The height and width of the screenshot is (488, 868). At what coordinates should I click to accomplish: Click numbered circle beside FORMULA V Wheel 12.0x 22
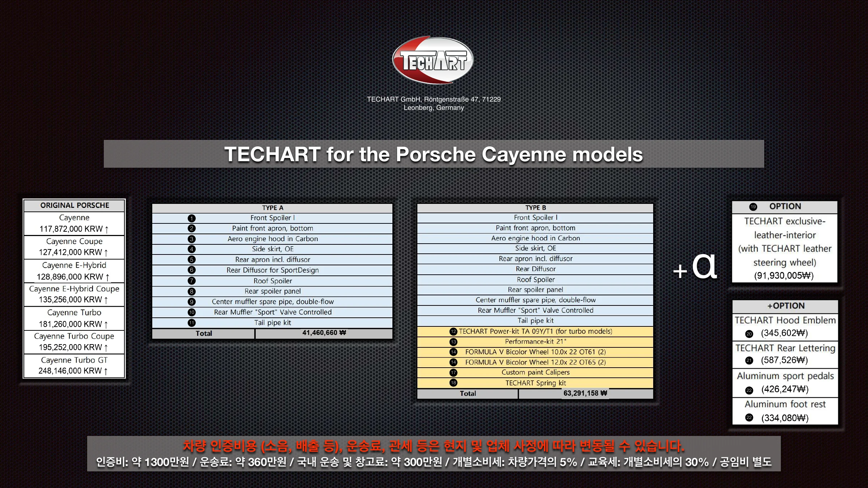[454, 362]
